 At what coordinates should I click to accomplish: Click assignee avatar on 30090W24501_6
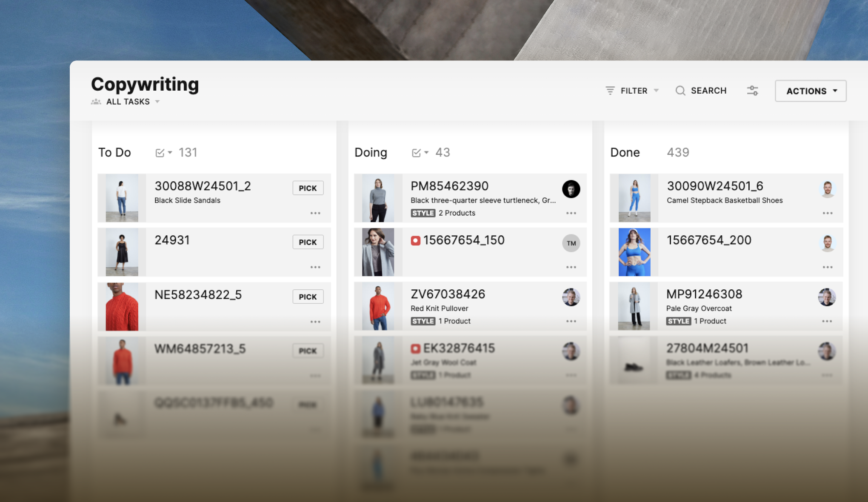pyautogui.click(x=827, y=189)
